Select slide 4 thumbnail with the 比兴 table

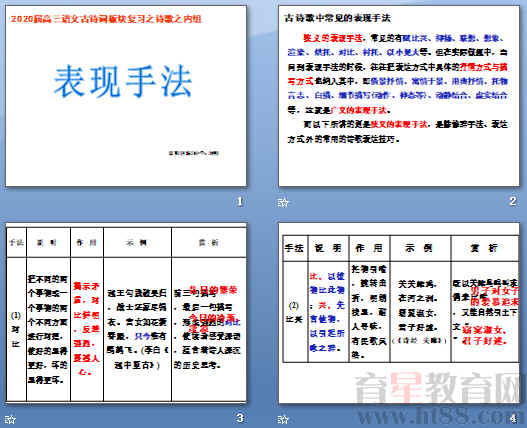(399, 313)
